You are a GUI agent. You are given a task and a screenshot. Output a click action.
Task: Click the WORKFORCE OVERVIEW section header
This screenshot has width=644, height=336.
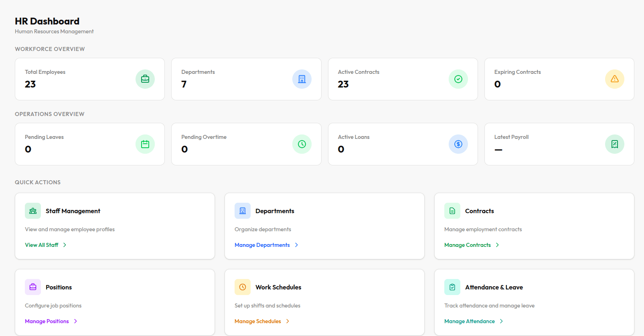50,49
